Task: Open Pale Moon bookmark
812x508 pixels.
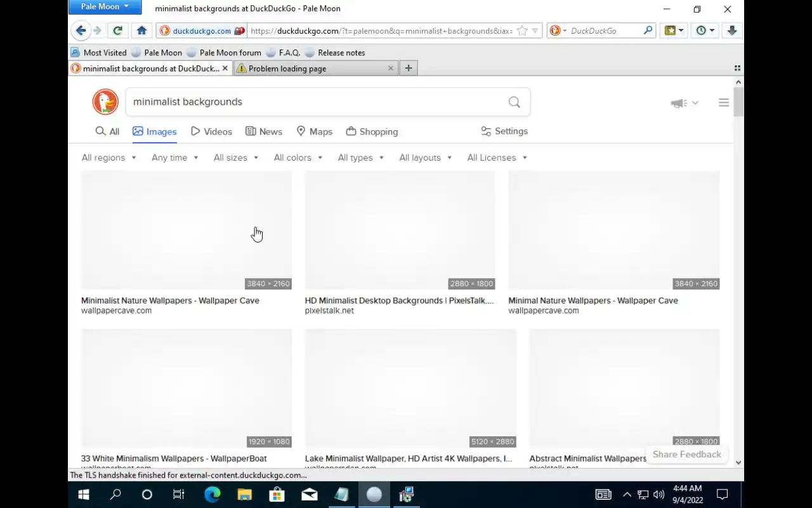Action: (157, 53)
